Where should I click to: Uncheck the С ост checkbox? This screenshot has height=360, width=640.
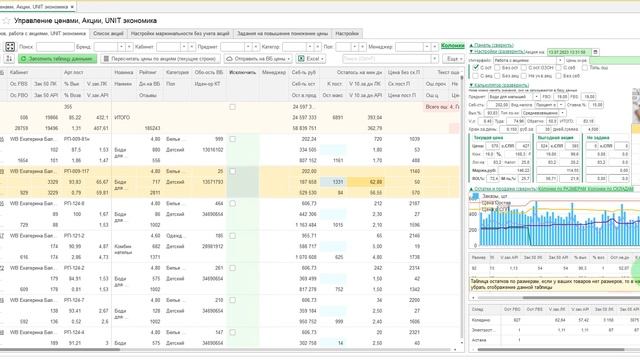(476, 67)
